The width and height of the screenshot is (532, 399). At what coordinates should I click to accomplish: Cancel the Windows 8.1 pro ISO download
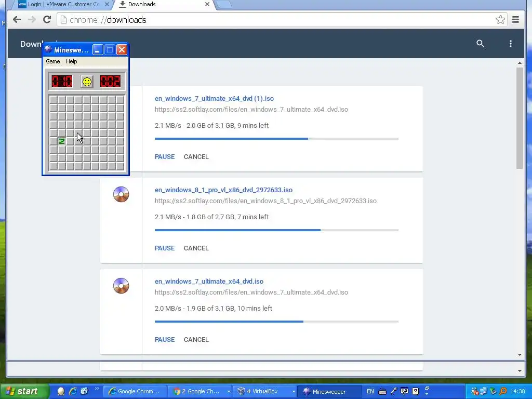coord(196,248)
